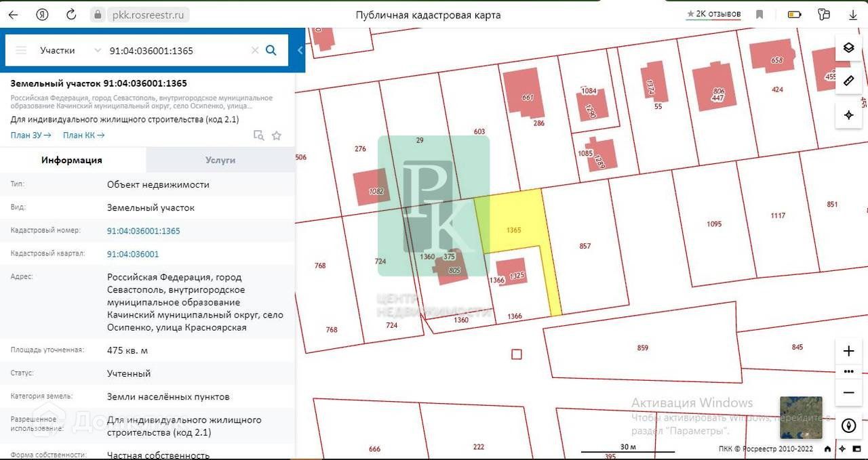Open the hamburger menu in the search box
Screen dimensions: 868x460
[21, 50]
